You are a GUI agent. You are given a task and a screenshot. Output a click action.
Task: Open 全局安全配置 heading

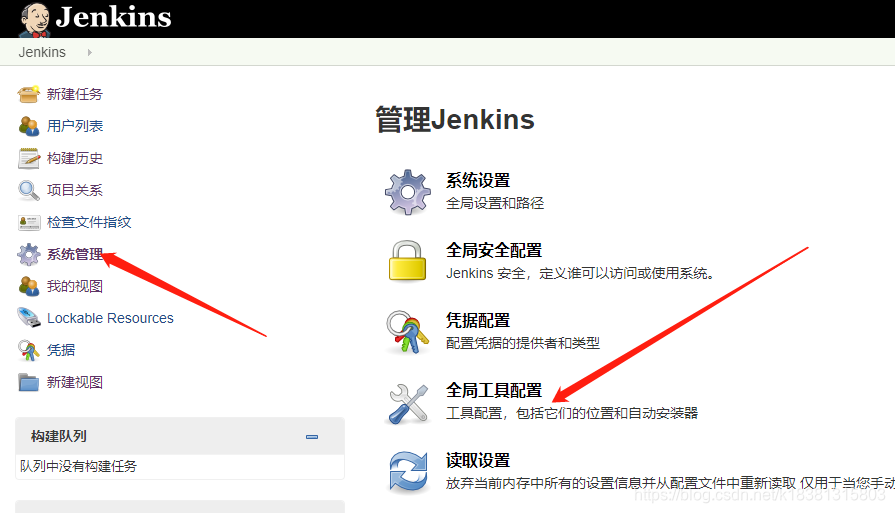[x=494, y=251]
